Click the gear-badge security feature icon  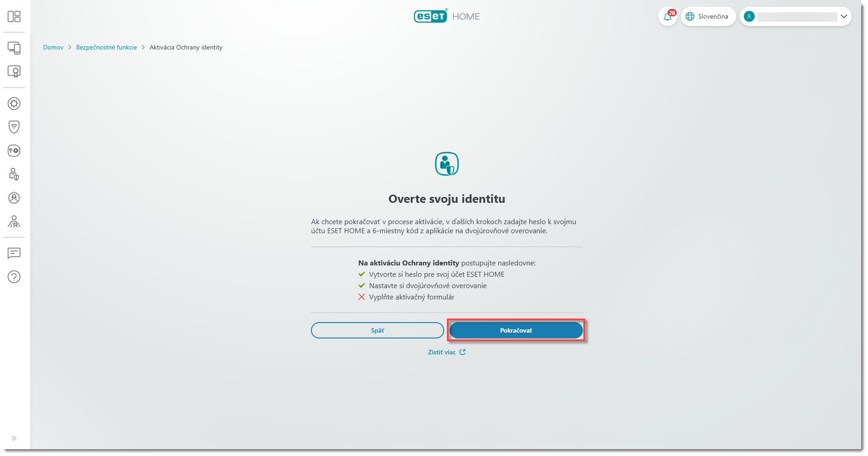[x=14, y=103]
